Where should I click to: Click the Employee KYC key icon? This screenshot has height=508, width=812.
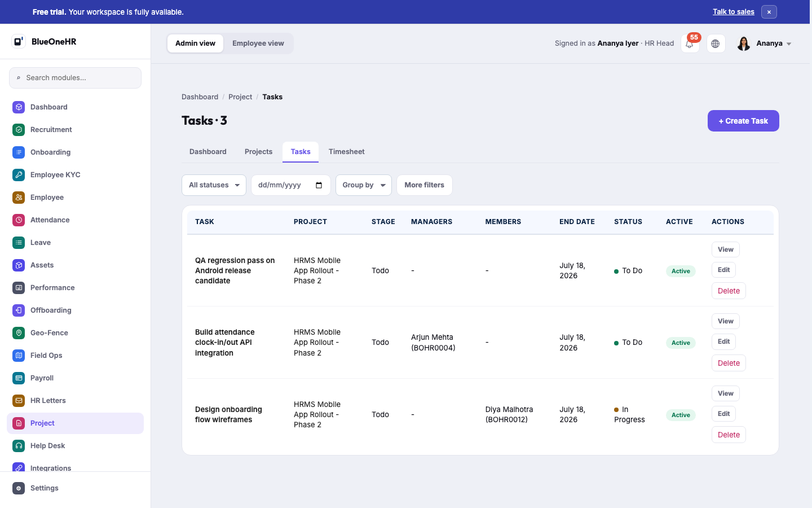[x=19, y=175]
